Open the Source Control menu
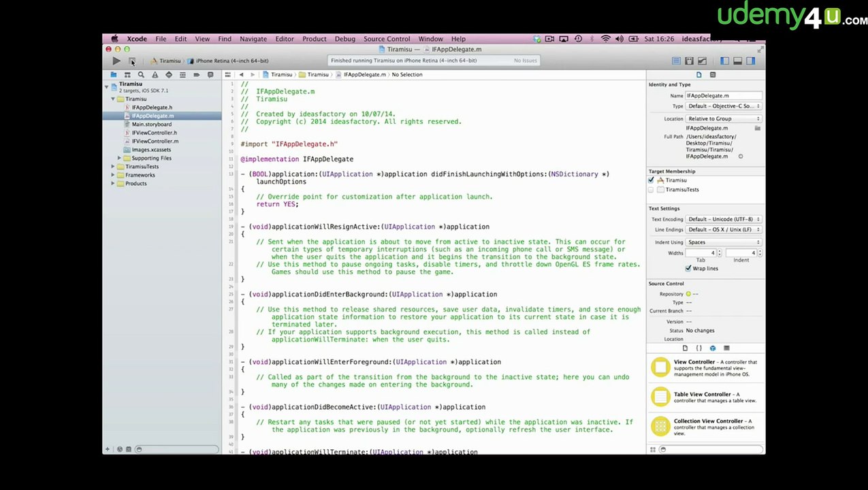Image resolution: width=868 pixels, height=490 pixels. click(x=387, y=39)
